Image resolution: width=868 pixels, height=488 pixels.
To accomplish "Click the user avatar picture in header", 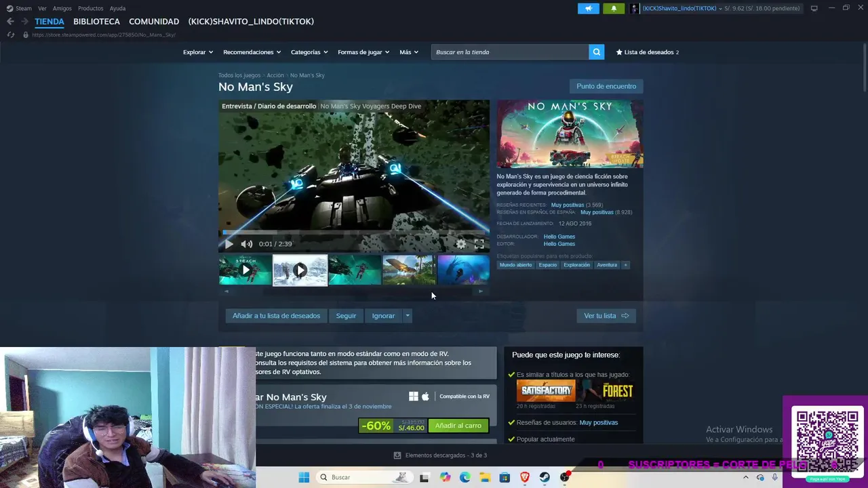I will coord(635,8).
